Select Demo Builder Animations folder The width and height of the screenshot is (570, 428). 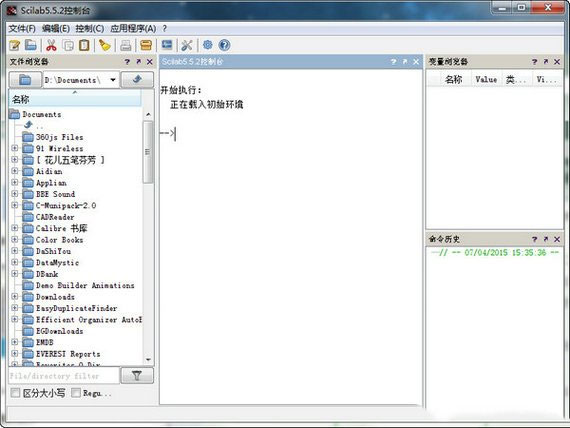coord(79,285)
